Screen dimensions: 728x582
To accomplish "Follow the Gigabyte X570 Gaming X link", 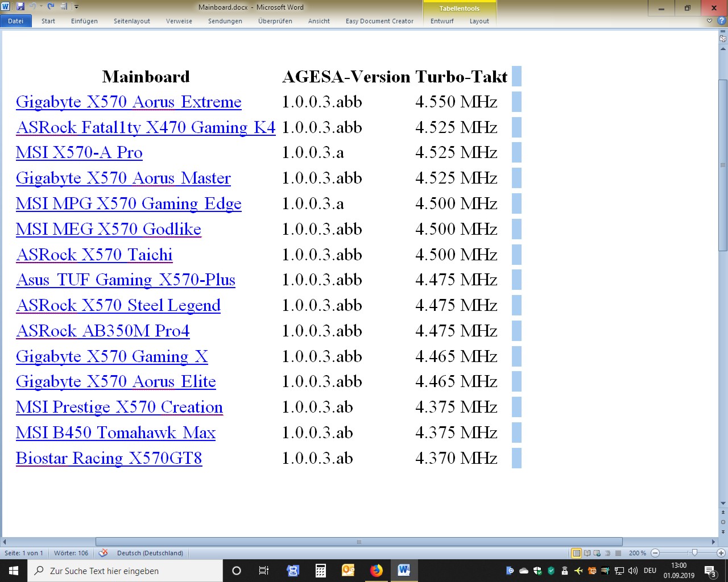I will point(112,356).
